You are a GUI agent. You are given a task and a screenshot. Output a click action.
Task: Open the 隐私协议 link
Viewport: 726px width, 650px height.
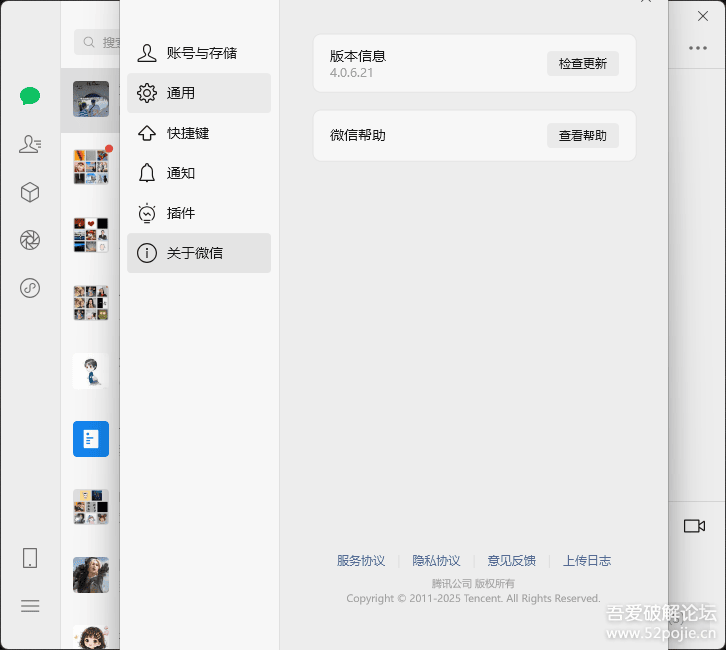436,561
